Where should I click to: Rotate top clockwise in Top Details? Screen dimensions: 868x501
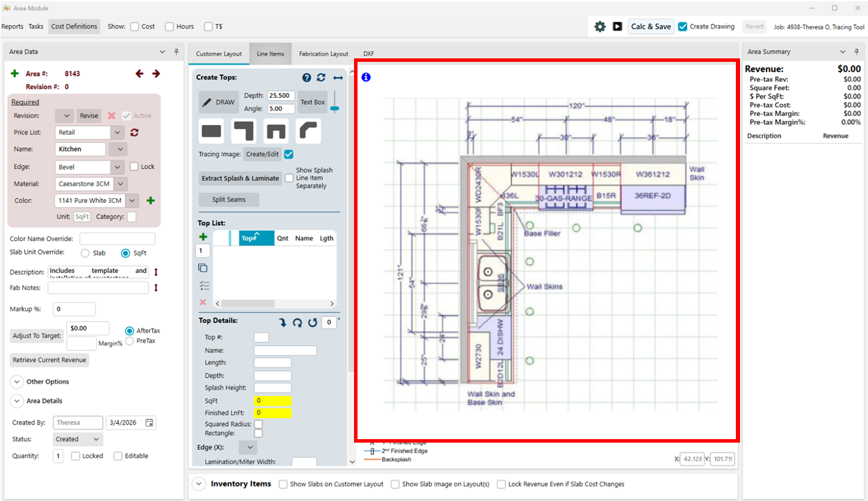298,322
